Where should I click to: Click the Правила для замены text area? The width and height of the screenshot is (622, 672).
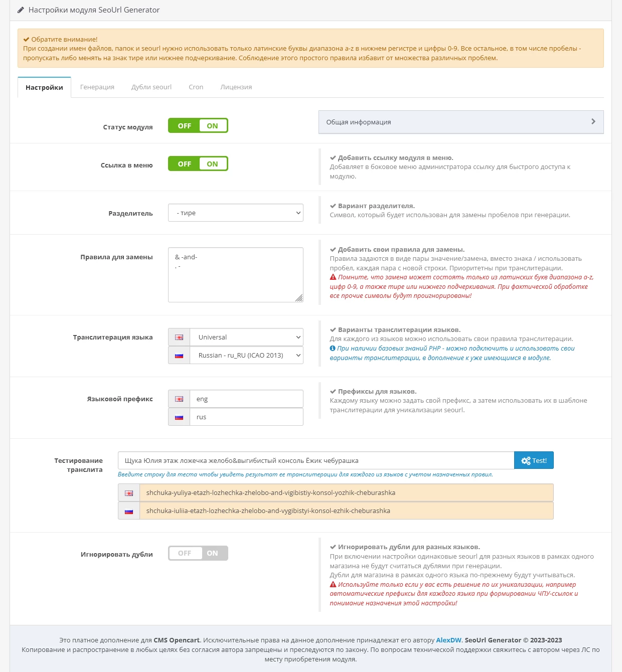pos(236,275)
